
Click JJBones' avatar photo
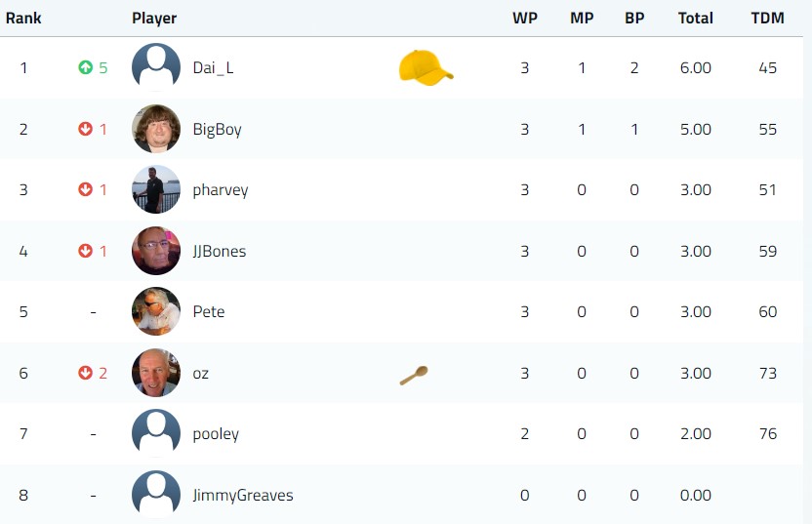click(156, 251)
